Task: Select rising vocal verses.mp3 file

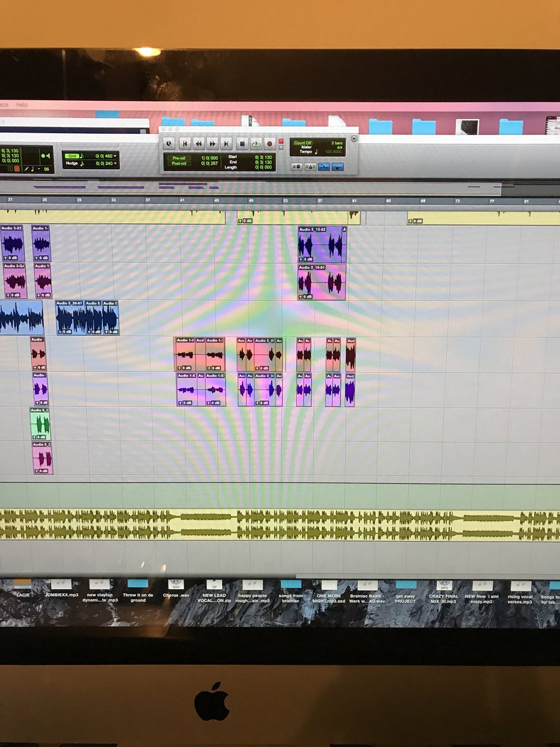Action: [520, 590]
